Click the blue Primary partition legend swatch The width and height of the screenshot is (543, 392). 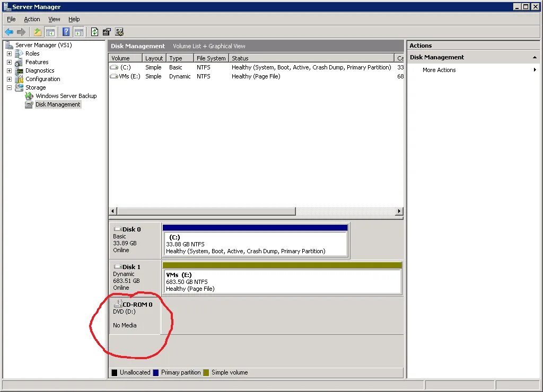[156, 372]
